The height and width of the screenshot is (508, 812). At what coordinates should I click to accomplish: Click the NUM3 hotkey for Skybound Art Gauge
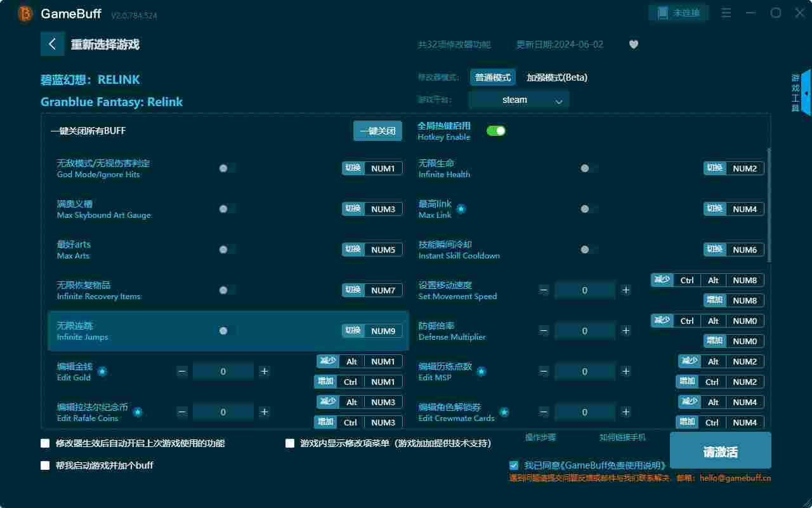tap(383, 209)
